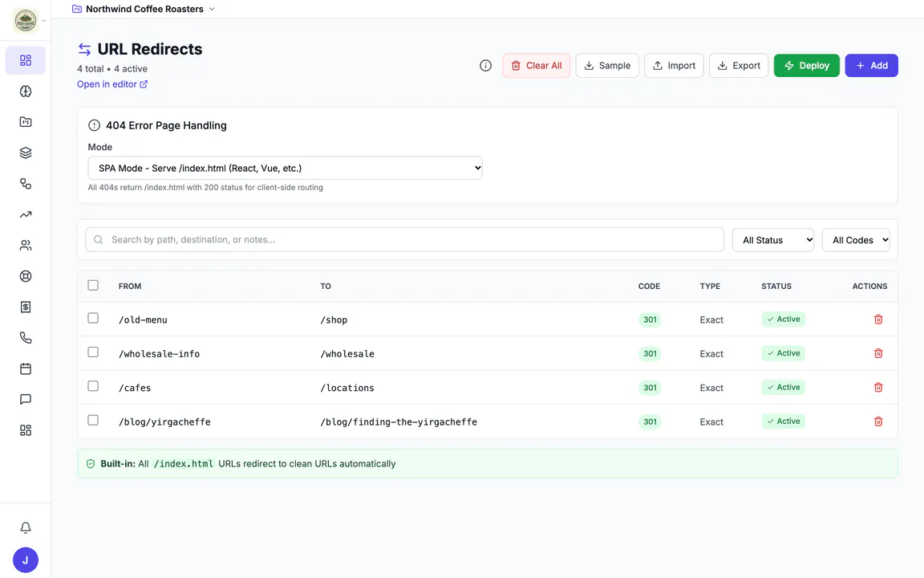Click the '404 Error Page Handling' heading

tap(166, 125)
